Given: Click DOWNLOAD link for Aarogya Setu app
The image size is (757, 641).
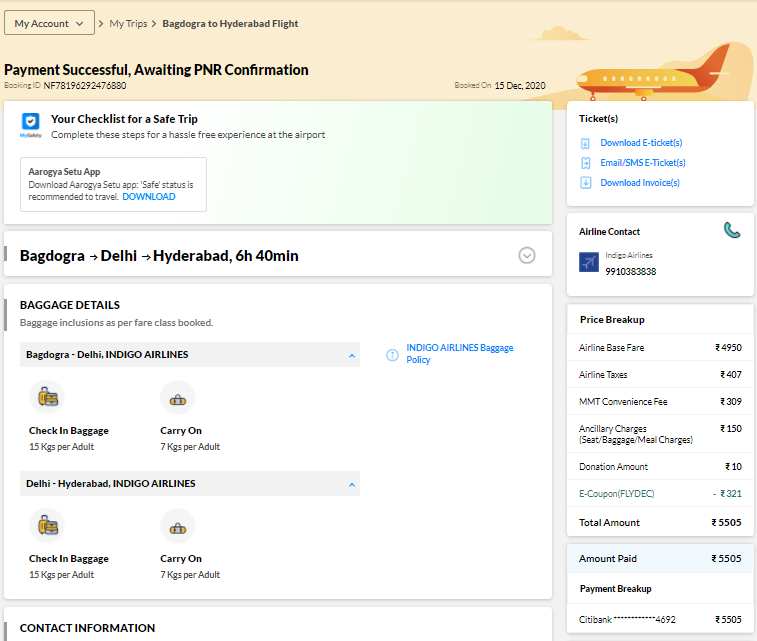Looking at the screenshot, I should [x=149, y=196].
